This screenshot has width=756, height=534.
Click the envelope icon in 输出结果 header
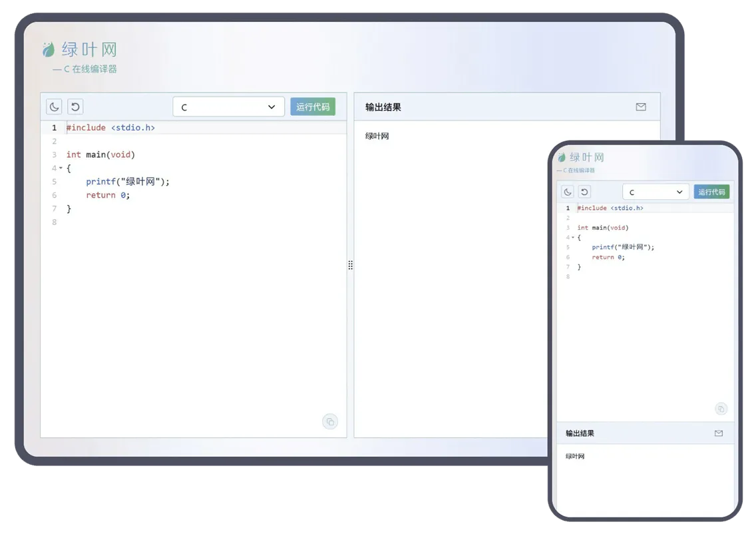(641, 107)
